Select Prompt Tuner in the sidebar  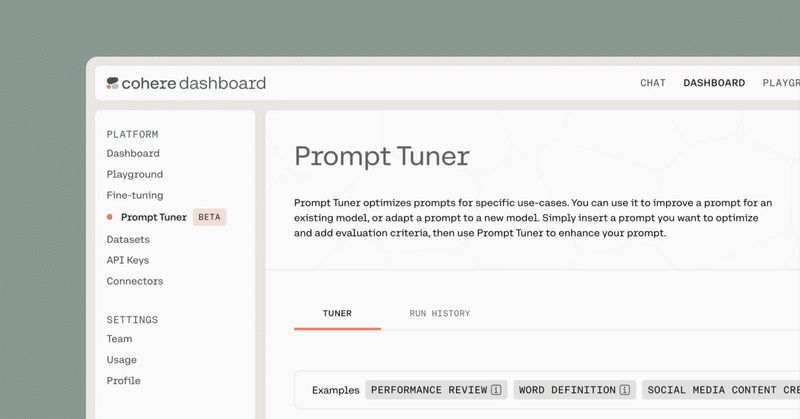point(153,217)
